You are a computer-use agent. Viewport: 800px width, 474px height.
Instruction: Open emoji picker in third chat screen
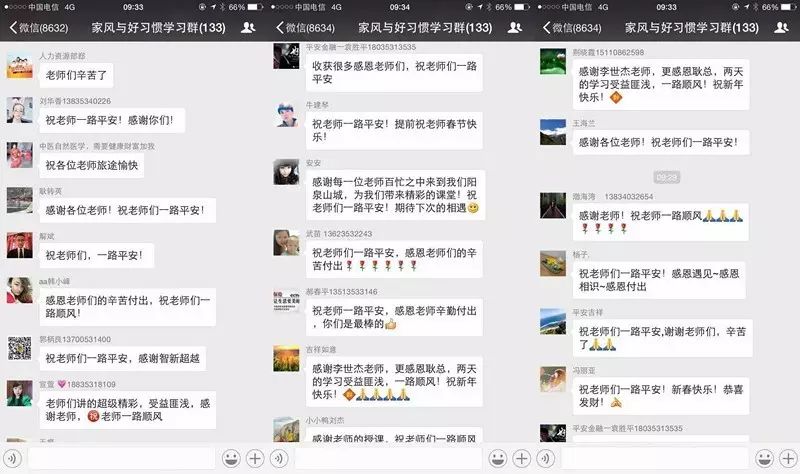pyautogui.click(x=764, y=459)
